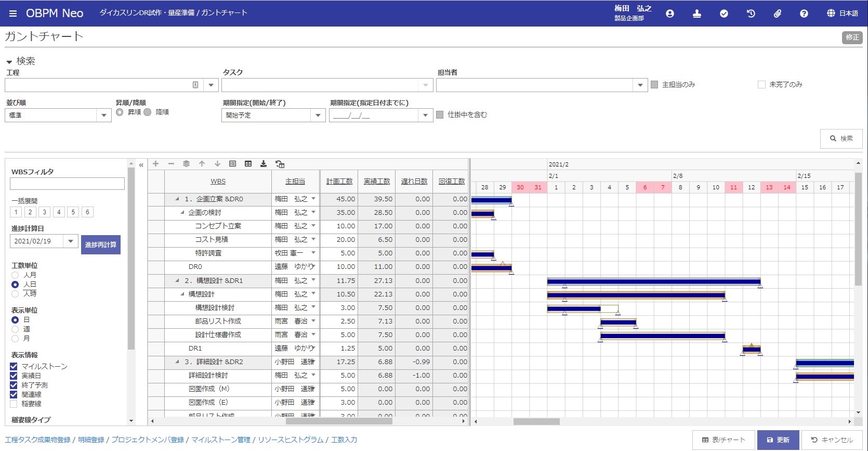Enable the 稲妻線 checkbox
868x451 pixels.
pos(14,404)
